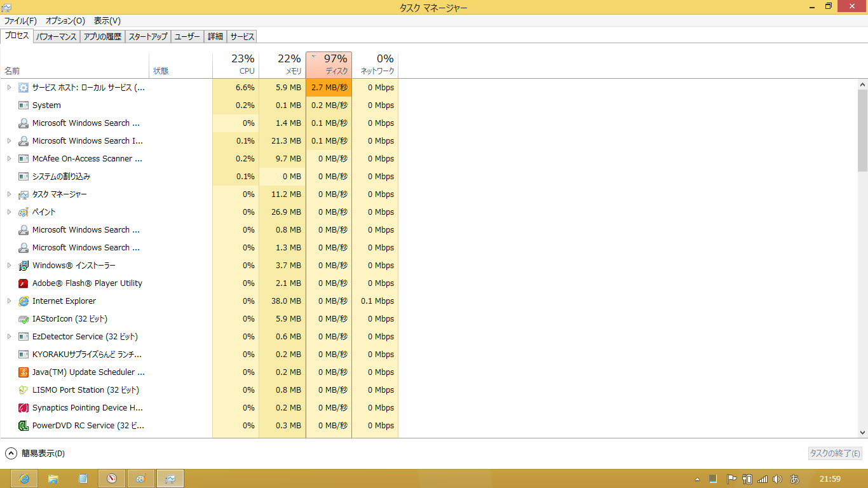Open the オプション(O) menu
The width and height of the screenshot is (868, 488).
click(x=65, y=21)
